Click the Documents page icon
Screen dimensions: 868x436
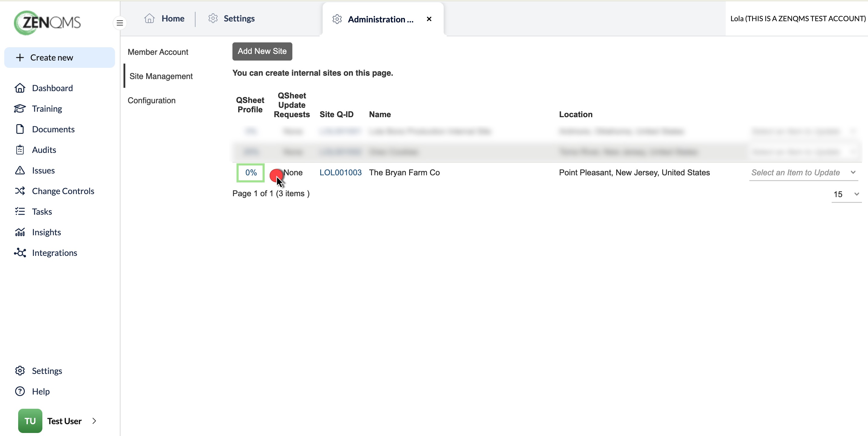point(20,129)
